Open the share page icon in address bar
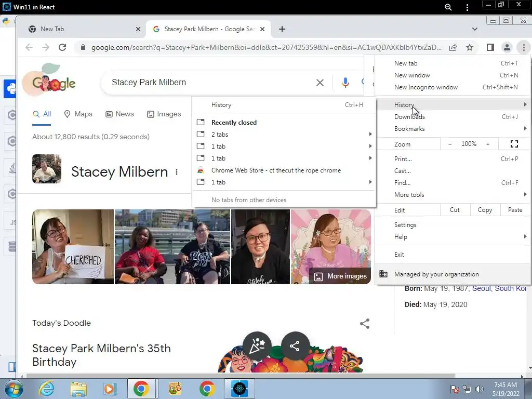The width and height of the screenshot is (532, 399). coord(453,47)
